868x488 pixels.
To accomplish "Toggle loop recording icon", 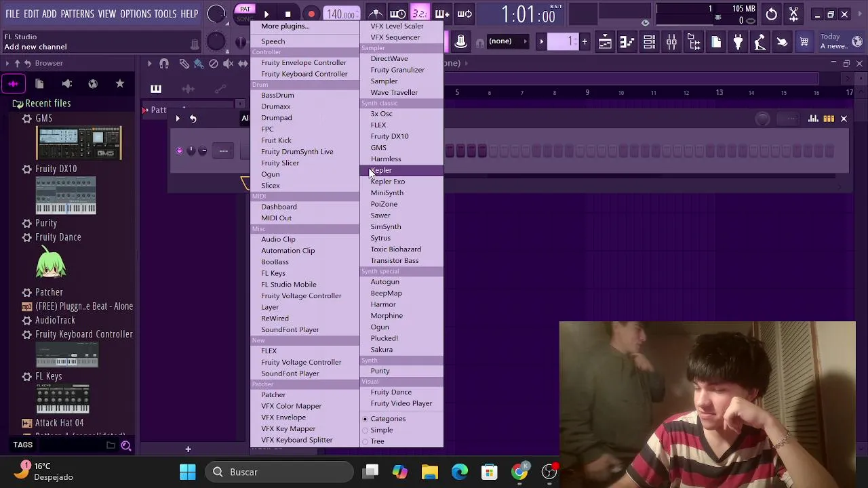I will [x=465, y=14].
